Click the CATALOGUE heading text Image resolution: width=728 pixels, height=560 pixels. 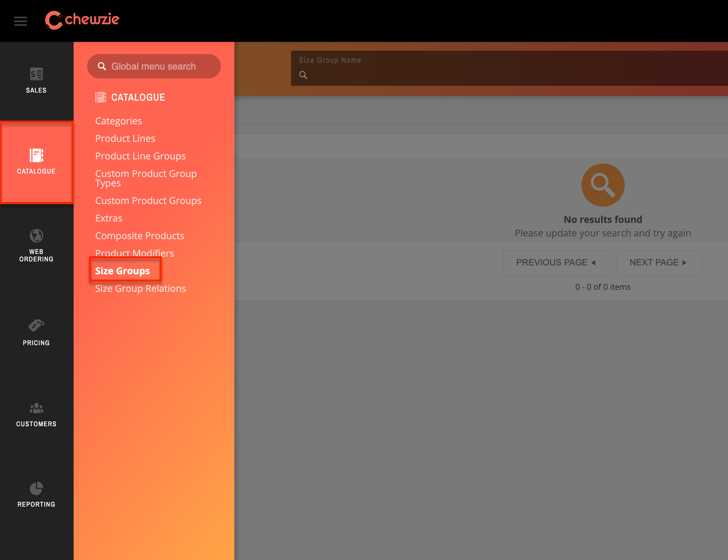coord(138,97)
